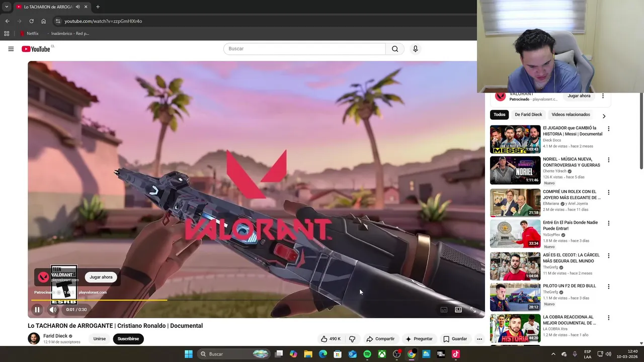
Task: Show more filter chips with arrow
Action: click(x=604, y=116)
